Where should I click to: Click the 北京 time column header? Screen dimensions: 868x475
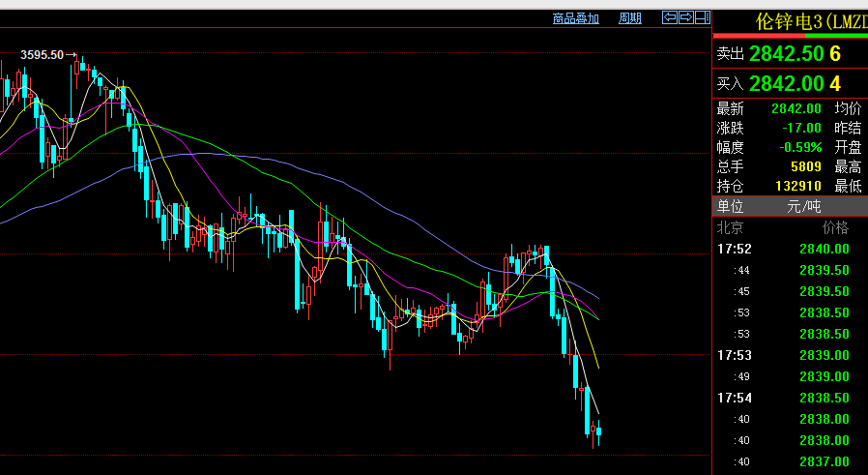click(731, 228)
